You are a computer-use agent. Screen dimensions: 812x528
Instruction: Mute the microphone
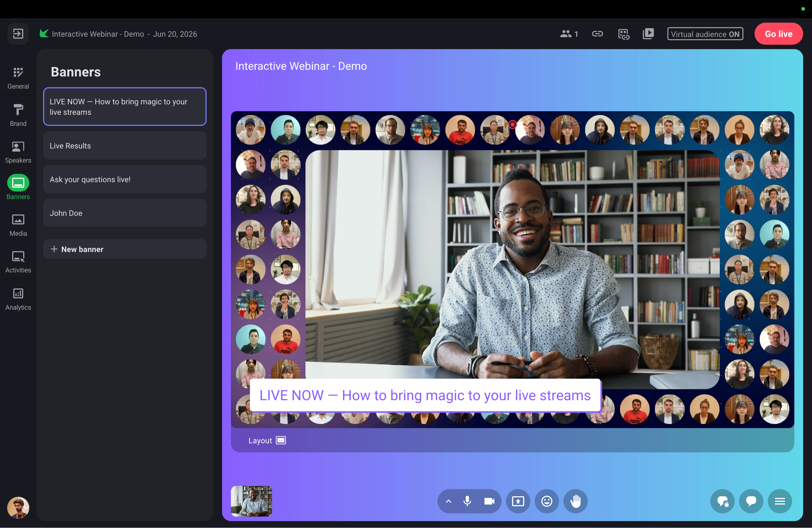(467, 501)
